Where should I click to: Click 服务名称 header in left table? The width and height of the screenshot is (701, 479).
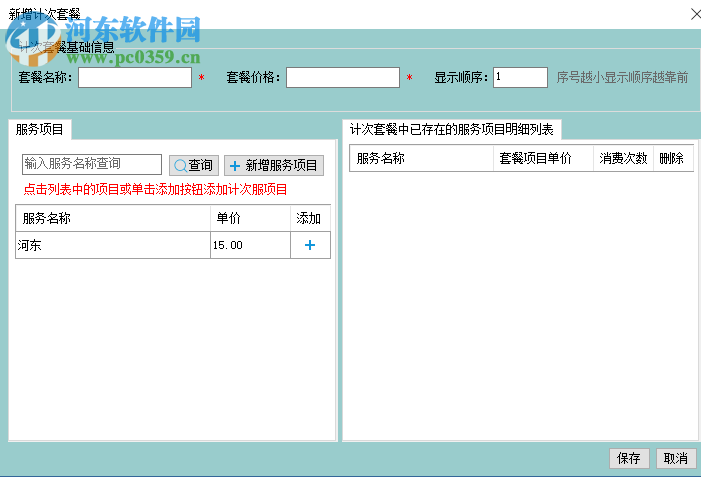[113, 218]
